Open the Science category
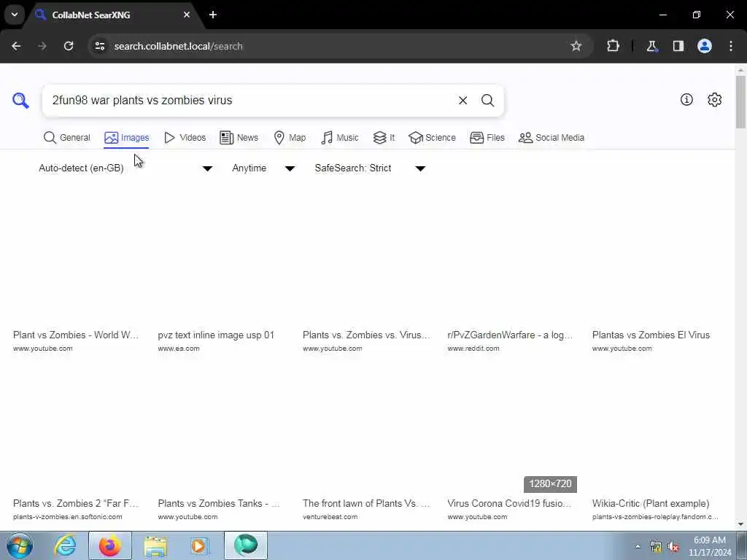Viewport: 747px width, 560px height. (x=432, y=138)
